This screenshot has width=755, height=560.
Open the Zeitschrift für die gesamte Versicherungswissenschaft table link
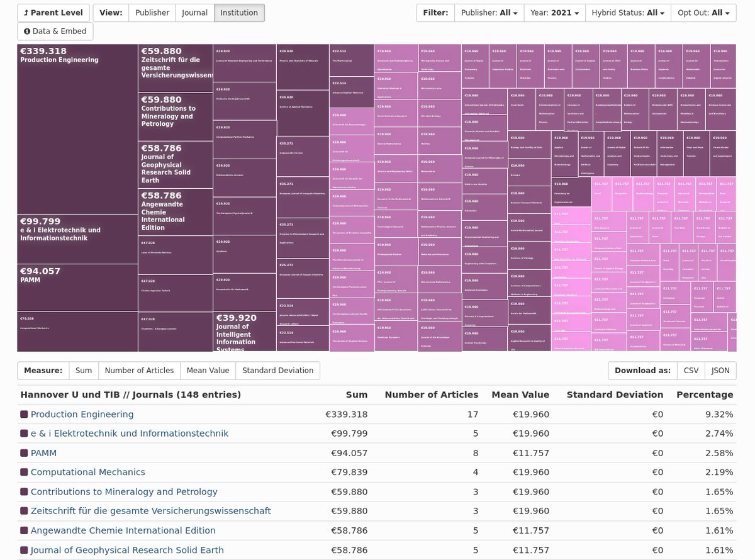[151, 511]
